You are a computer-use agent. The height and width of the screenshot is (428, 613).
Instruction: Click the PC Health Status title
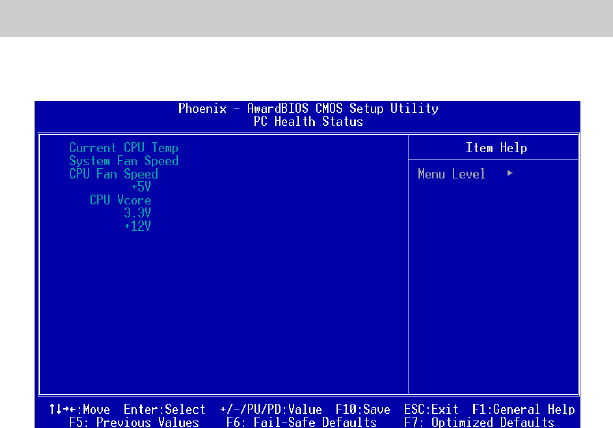[308, 122]
